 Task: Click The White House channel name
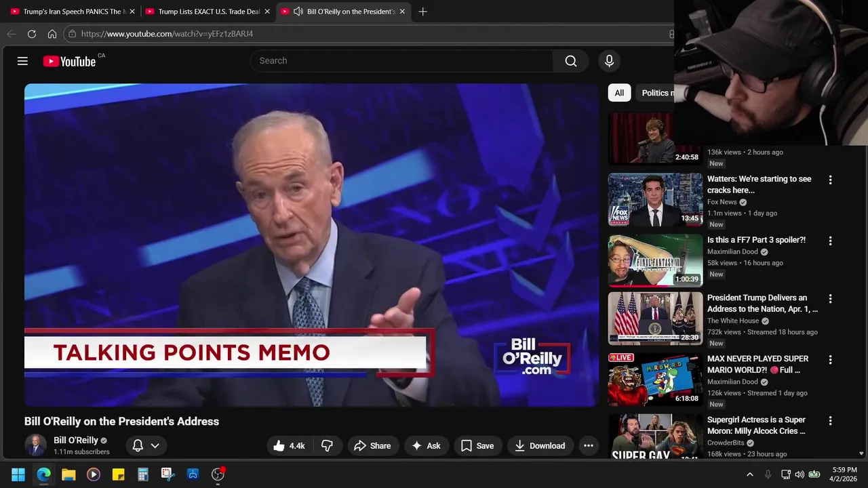click(x=733, y=321)
